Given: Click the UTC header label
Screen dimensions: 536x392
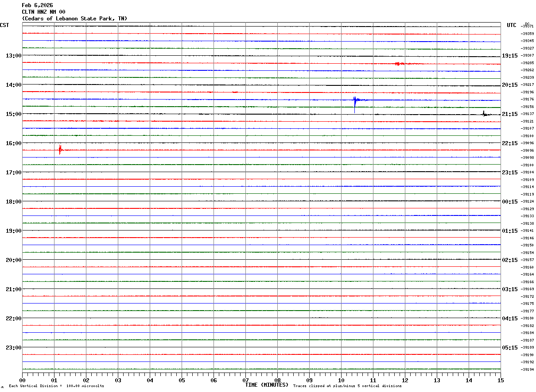Looking at the screenshot, I should 512,25.
